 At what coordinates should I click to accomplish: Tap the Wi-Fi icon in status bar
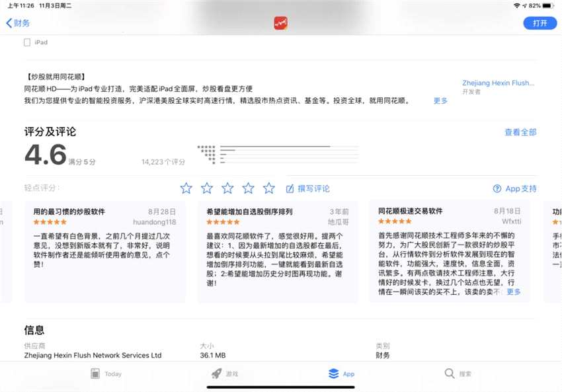tap(516, 6)
